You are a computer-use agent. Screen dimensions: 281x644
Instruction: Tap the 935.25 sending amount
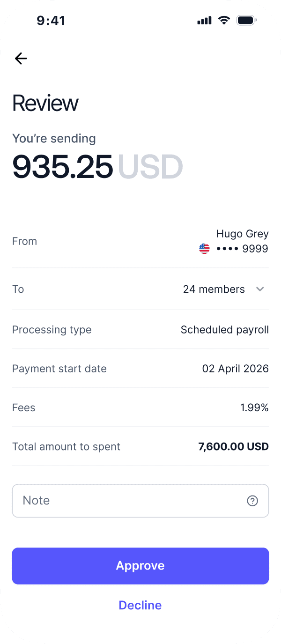[x=63, y=167]
